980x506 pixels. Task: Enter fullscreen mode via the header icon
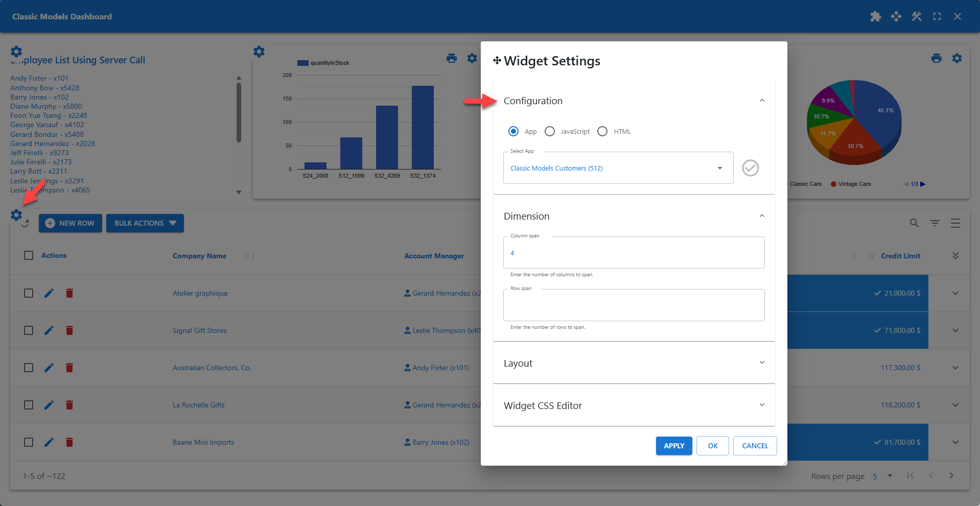[x=937, y=16]
